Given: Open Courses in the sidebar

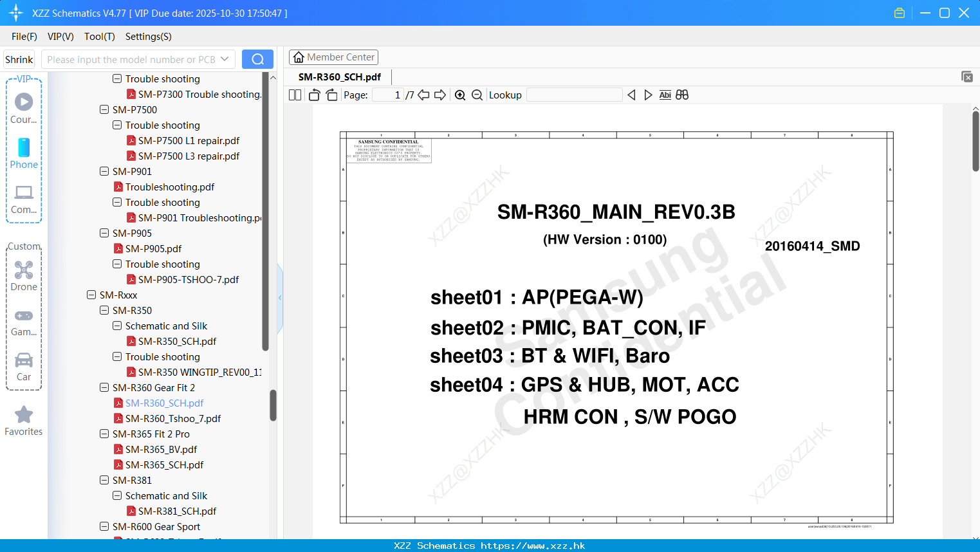Looking at the screenshot, I should click(x=24, y=108).
